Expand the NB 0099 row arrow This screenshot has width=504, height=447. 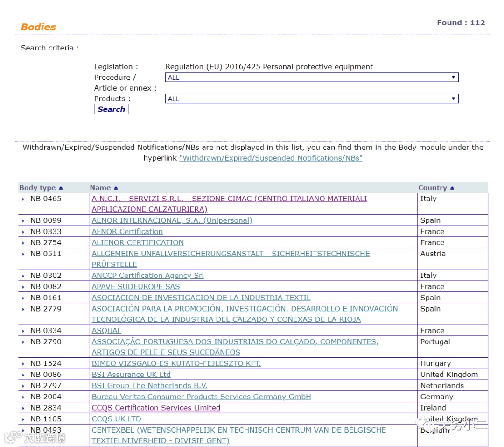click(x=23, y=221)
